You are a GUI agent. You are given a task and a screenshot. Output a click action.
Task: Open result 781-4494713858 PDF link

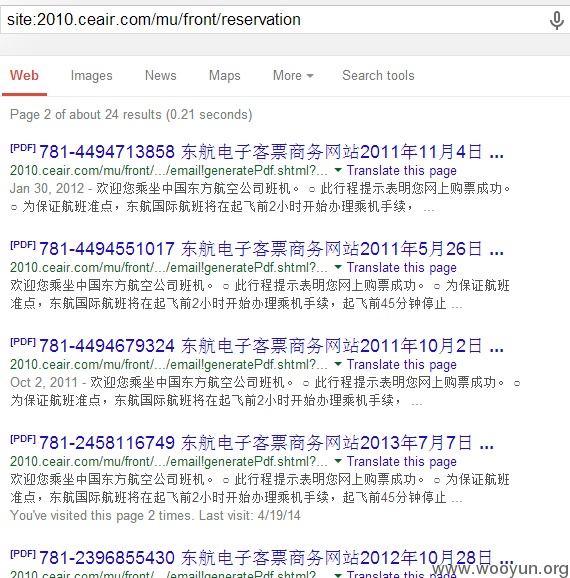click(x=271, y=152)
